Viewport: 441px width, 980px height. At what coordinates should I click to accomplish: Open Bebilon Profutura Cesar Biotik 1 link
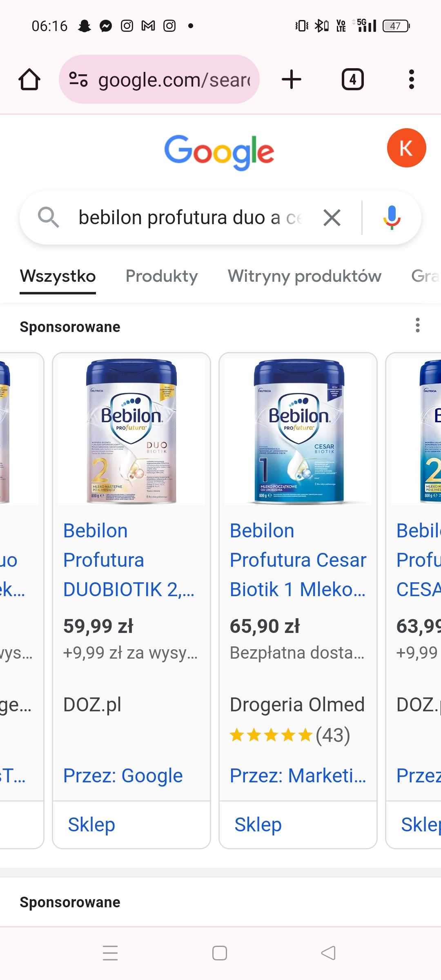click(298, 560)
